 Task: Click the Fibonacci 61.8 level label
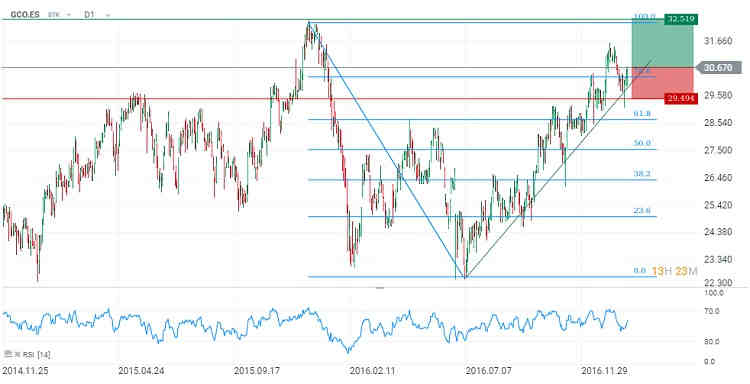click(642, 114)
